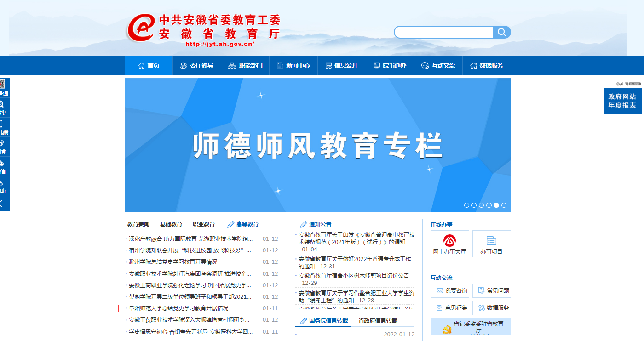Open the QR code icon in sidebar

point(2,84)
